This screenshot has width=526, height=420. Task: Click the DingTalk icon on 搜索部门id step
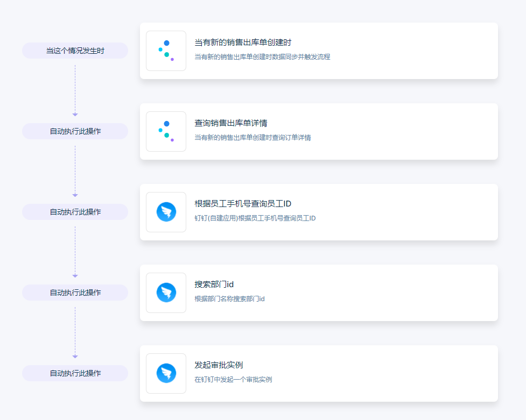(x=166, y=293)
